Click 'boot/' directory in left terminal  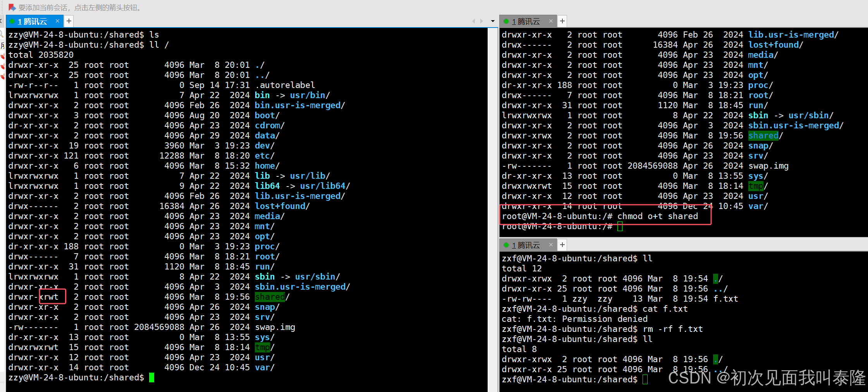pos(267,115)
